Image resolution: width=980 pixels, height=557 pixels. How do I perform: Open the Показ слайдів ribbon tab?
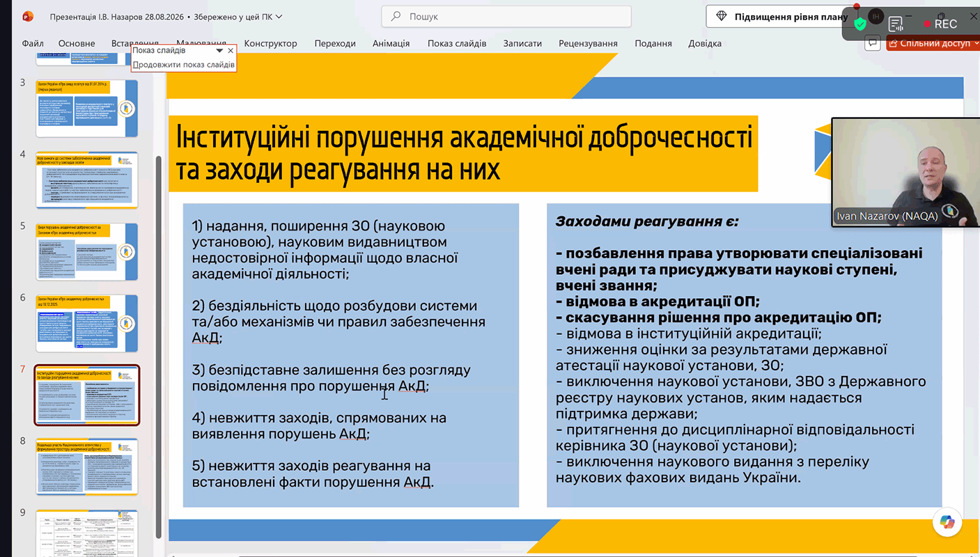pos(457,43)
